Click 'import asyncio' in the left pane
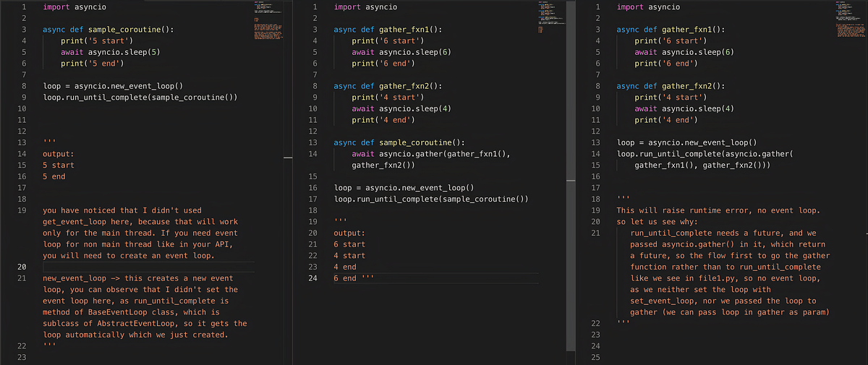The image size is (868, 365). point(75,7)
